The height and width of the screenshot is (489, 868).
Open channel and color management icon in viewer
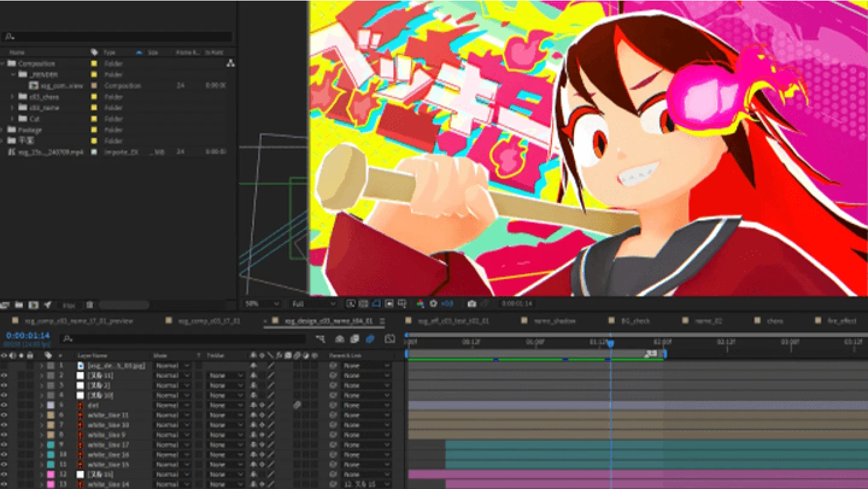pyautogui.click(x=421, y=304)
